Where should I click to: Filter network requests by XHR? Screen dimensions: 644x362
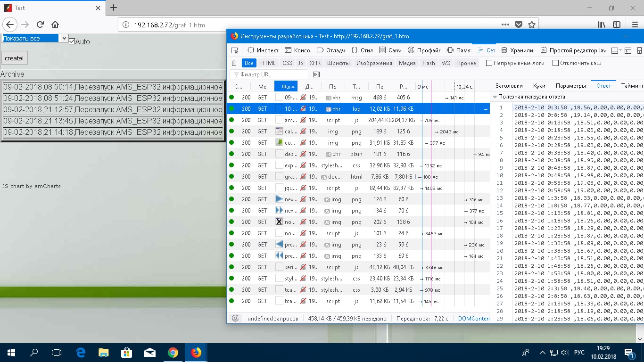315,63
